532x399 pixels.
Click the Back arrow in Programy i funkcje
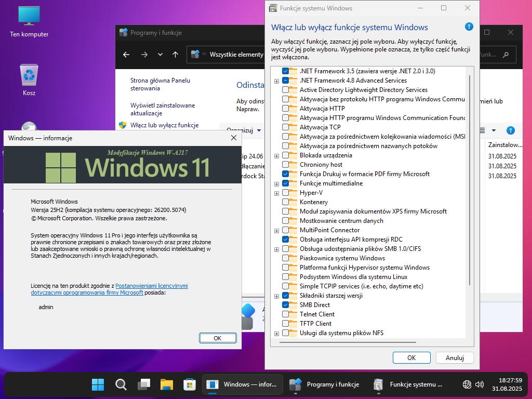click(126, 55)
